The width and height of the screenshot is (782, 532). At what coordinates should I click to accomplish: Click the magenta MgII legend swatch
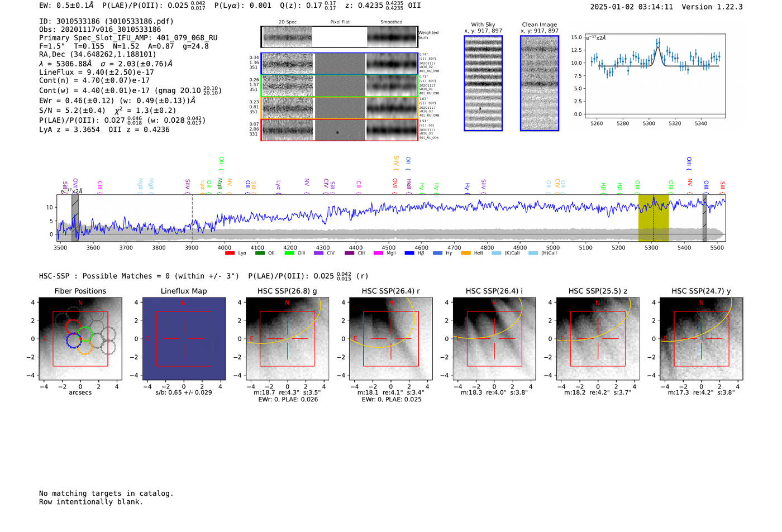pyautogui.click(x=379, y=253)
